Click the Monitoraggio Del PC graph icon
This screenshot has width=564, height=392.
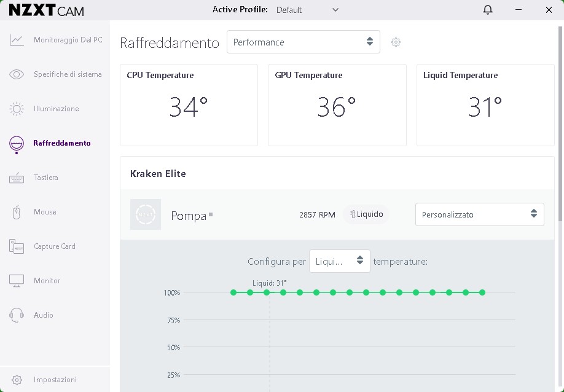point(17,40)
